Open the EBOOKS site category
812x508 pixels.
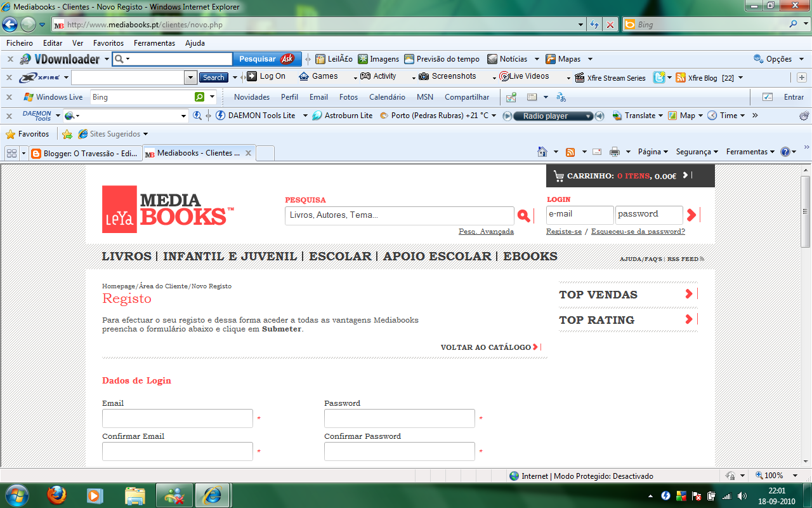tap(530, 257)
